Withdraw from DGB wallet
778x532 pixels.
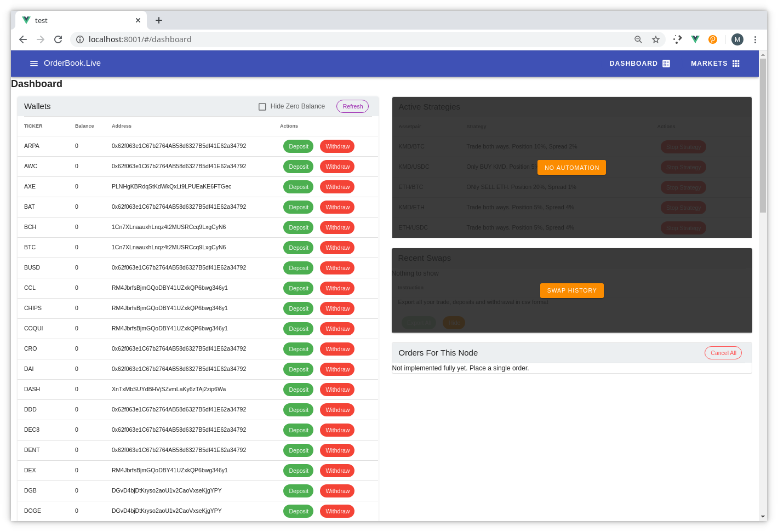337,491
